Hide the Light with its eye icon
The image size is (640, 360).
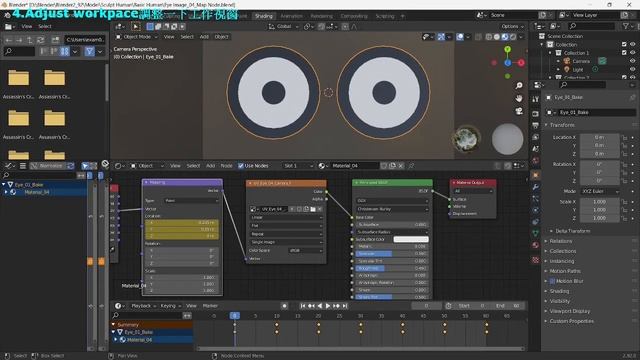click(x=632, y=69)
